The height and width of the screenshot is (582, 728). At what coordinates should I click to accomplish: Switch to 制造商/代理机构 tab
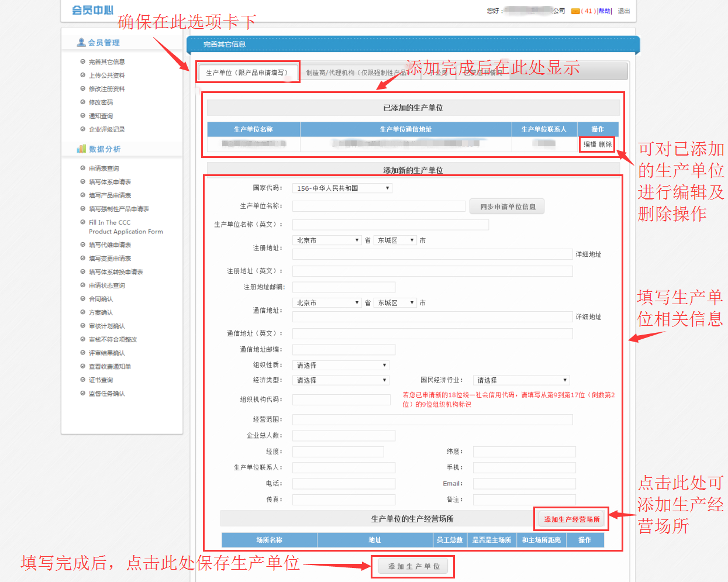coord(355,73)
